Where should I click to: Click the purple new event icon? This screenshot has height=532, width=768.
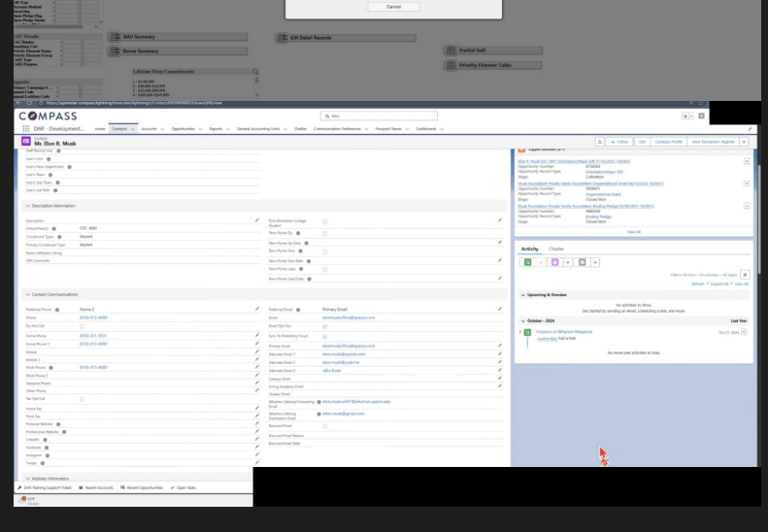(x=554, y=262)
